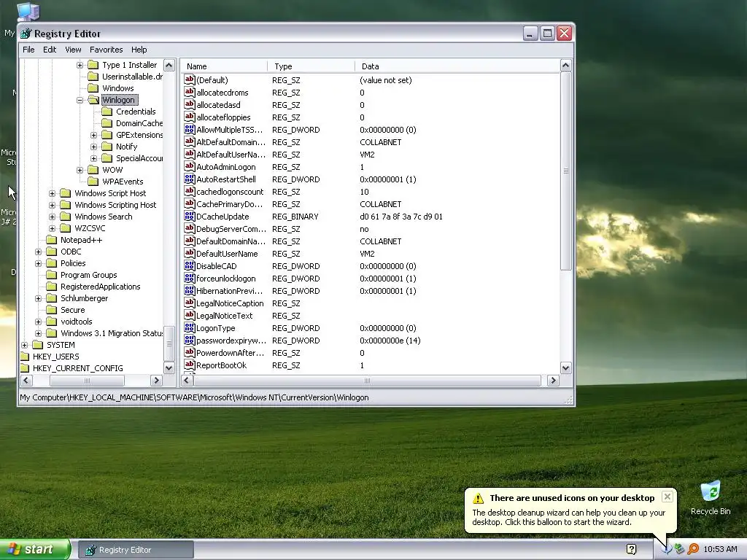This screenshot has width=747, height=560.
Task: Click tree pane scroll down arrow
Action: tap(169, 367)
